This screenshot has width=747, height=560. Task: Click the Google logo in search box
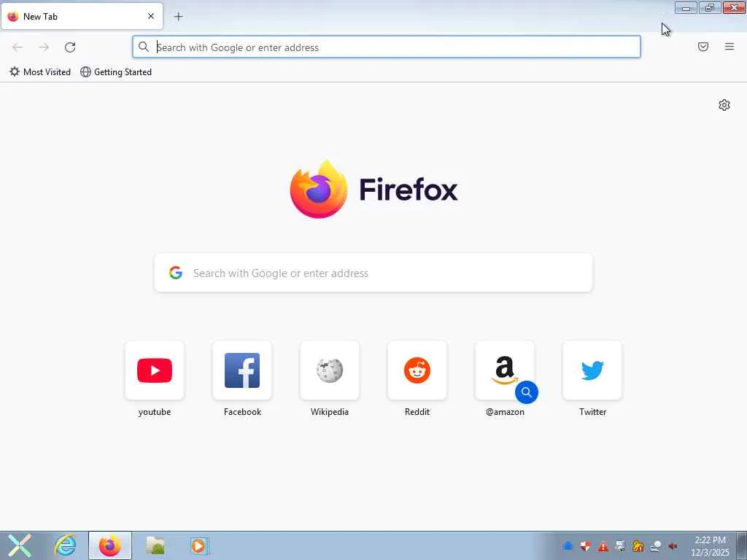tap(176, 273)
